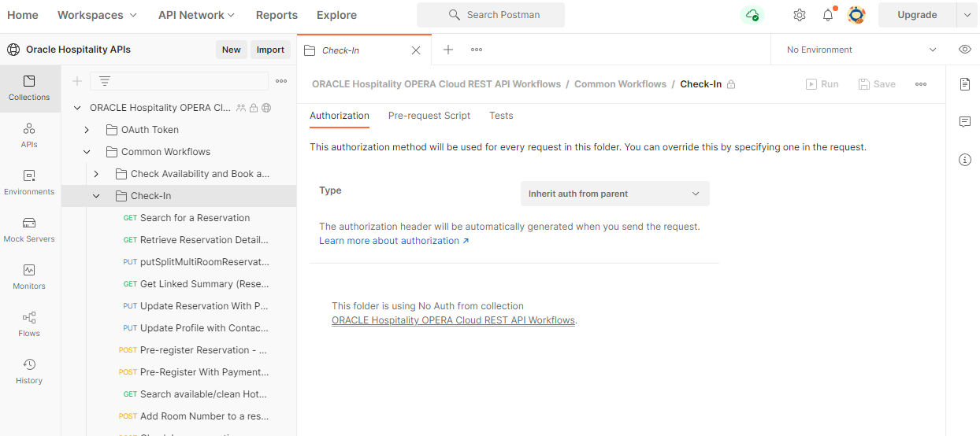The width and height of the screenshot is (980, 436).
Task: Click the Search Postman field
Action: [491, 15]
